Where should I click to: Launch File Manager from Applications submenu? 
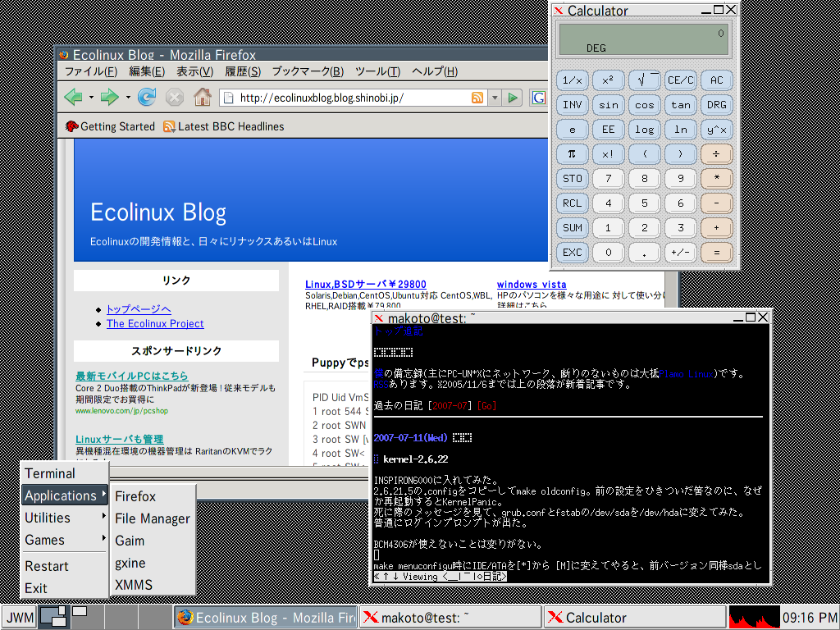[153, 518]
